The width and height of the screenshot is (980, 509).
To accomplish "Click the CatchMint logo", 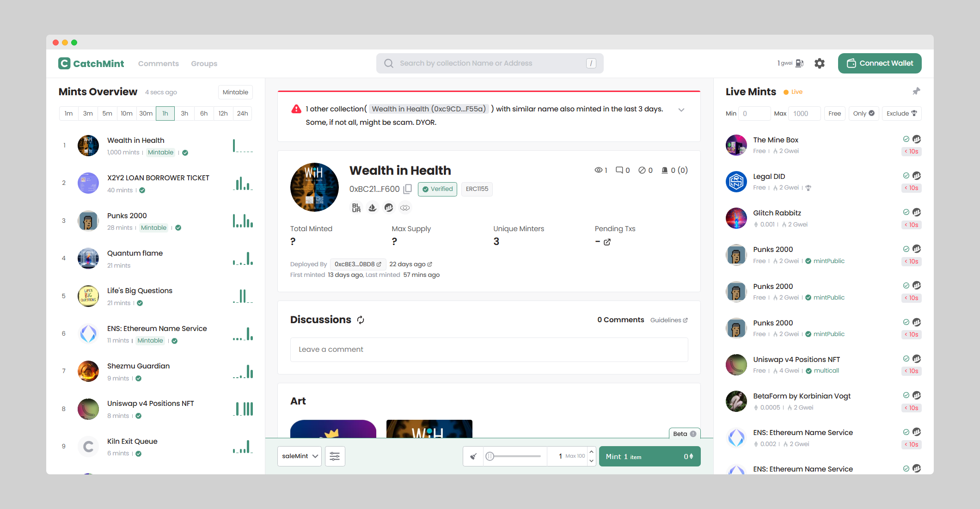I will (x=91, y=63).
